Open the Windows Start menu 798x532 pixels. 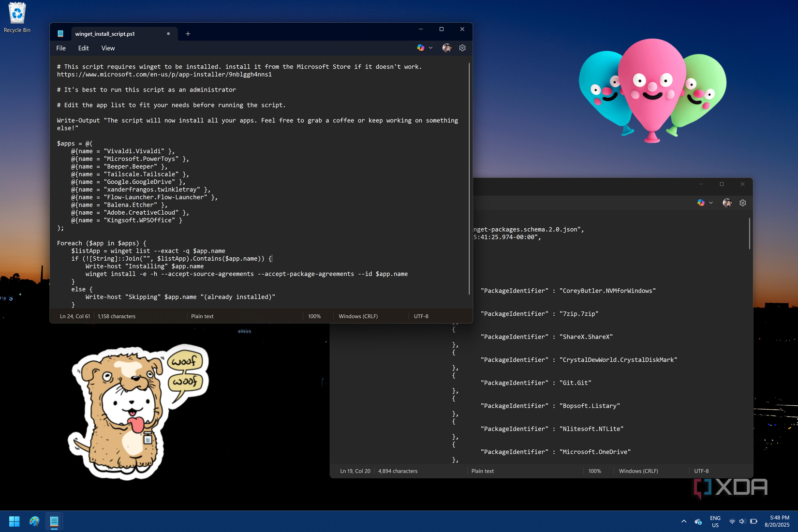15,521
